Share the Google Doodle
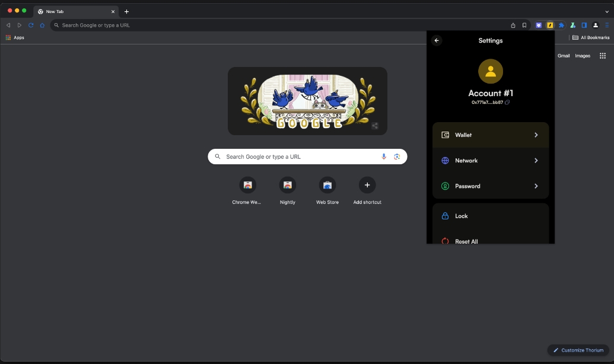The width and height of the screenshot is (614, 364). [375, 126]
